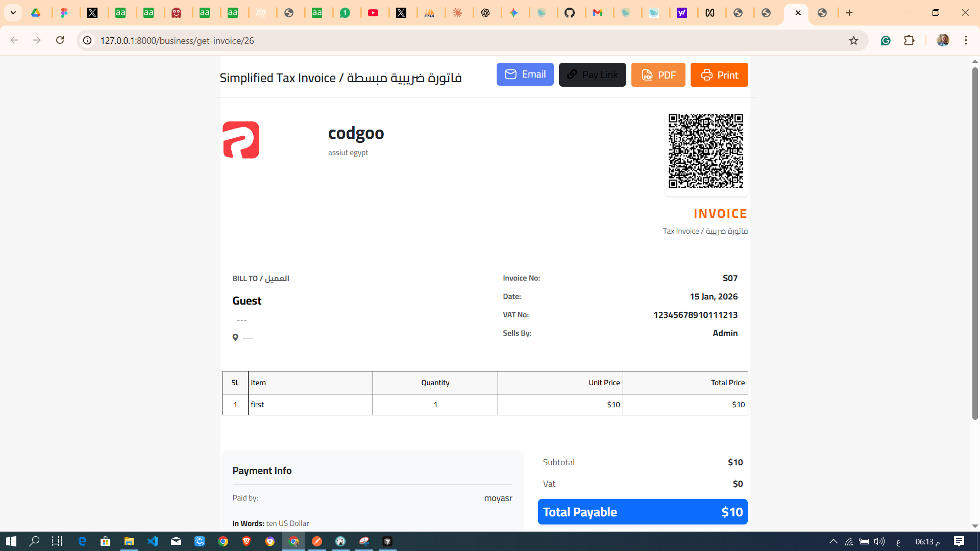Open site info via the address bar info icon
The width and height of the screenshot is (980, 551).
pyautogui.click(x=87, y=40)
